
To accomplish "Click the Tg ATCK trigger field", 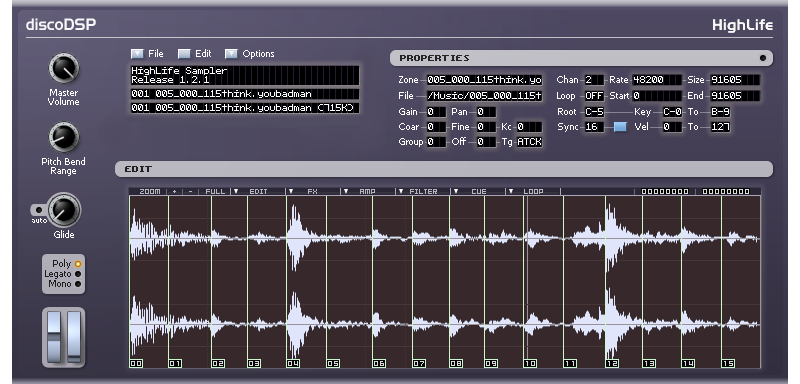I will [x=529, y=142].
